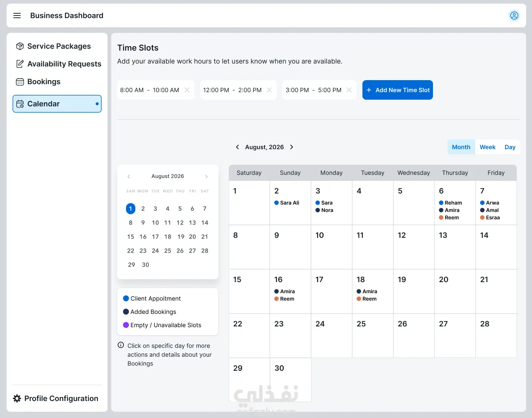This screenshot has width=532, height=418.
Task: Click the August, 2026 month label
Action: 265,147
